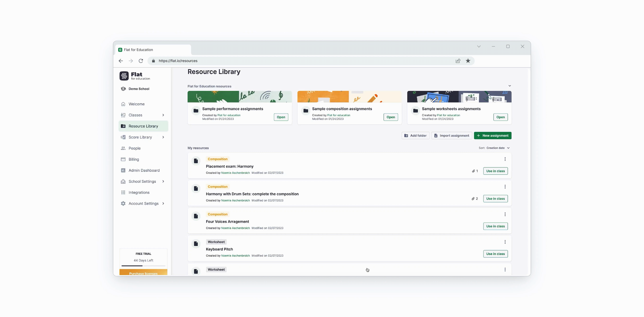Click the attachment count on Placement exam: Harmony
This screenshot has width=644, height=317.
(475, 171)
